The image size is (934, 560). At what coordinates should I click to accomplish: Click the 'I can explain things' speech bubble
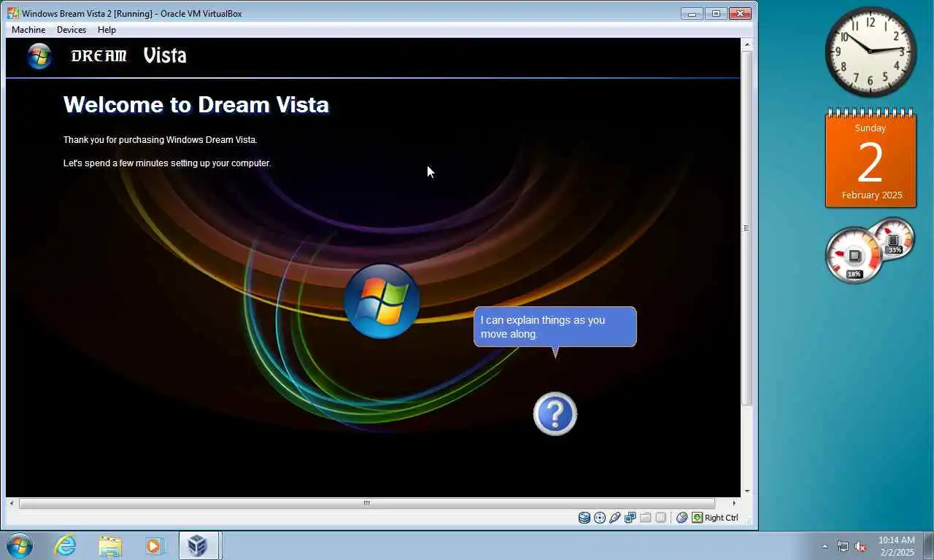click(555, 327)
